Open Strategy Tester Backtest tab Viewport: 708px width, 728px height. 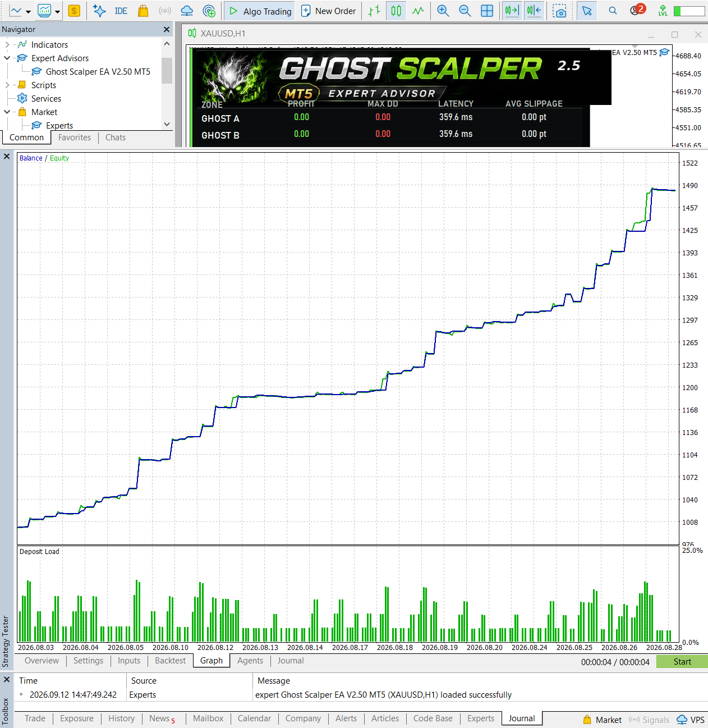coord(170,661)
